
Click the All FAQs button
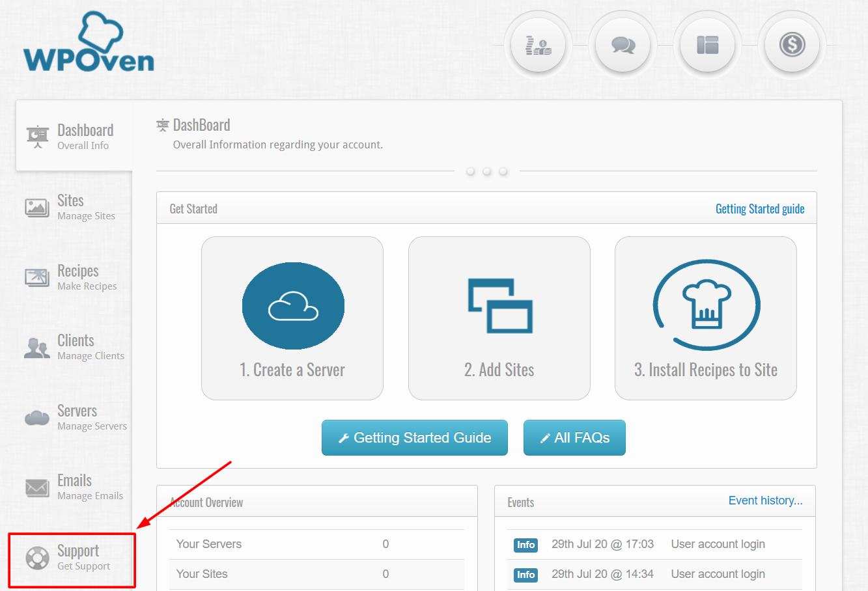pyautogui.click(x=574, y=437)
